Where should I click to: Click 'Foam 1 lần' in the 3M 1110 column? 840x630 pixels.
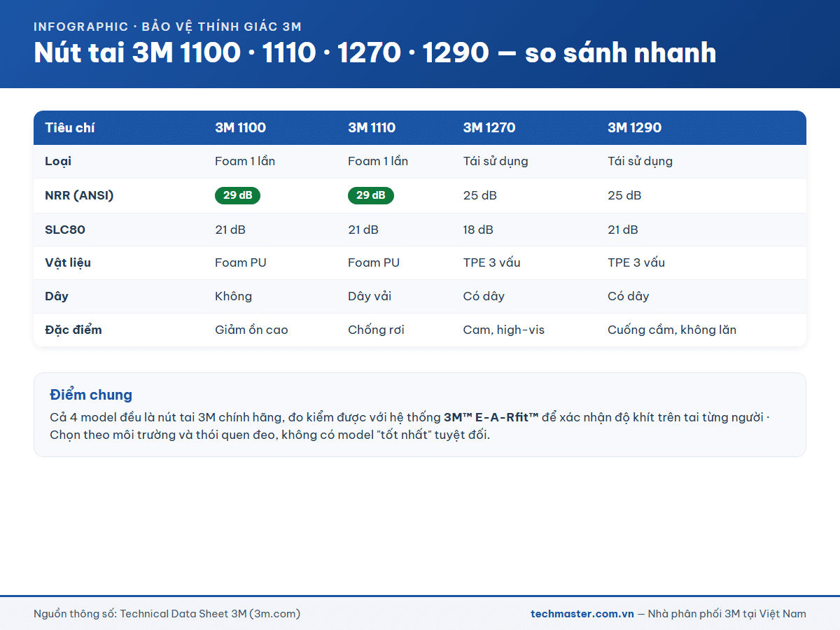(x=378, y=162)
